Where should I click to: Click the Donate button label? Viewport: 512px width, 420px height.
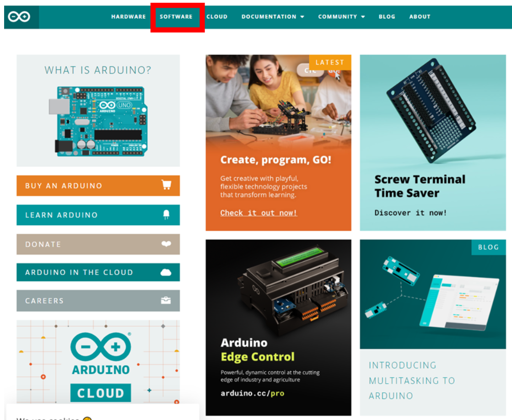pyautogui.click(x=43, y=244)
